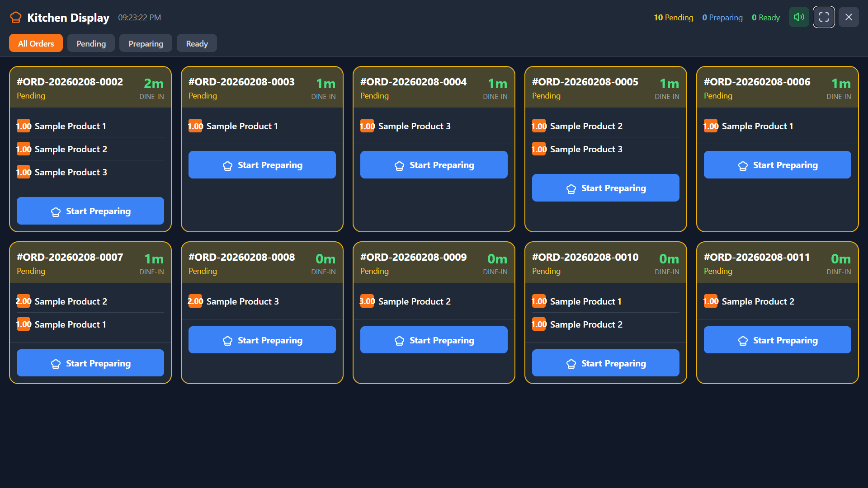
Task: Start preparing order ORD-20260208-0010
Action: click(x=605, y=363)
